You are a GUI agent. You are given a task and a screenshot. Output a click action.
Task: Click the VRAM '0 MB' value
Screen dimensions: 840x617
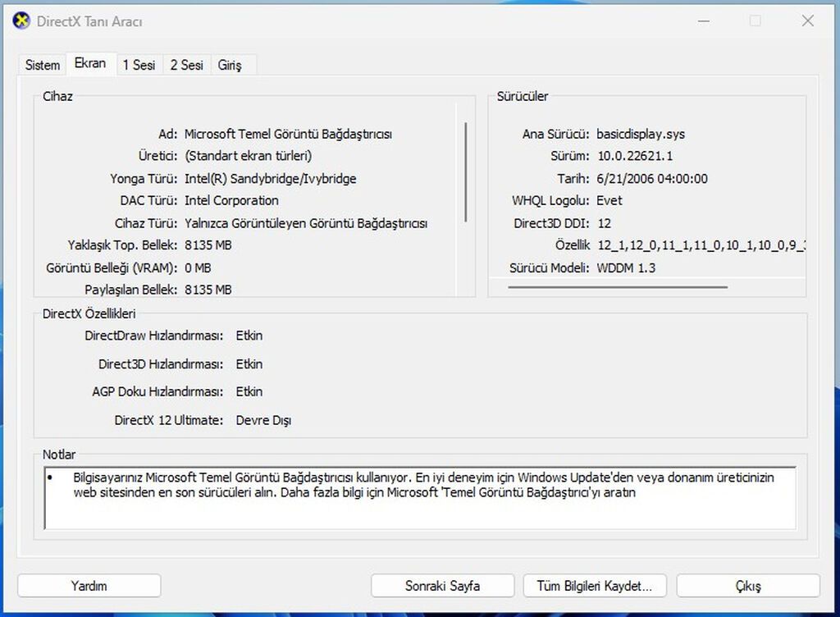click(198, 267)
